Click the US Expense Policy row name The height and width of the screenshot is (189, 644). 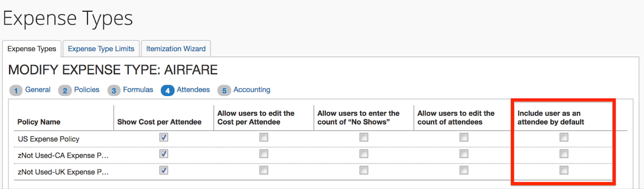tap(48, 139)
